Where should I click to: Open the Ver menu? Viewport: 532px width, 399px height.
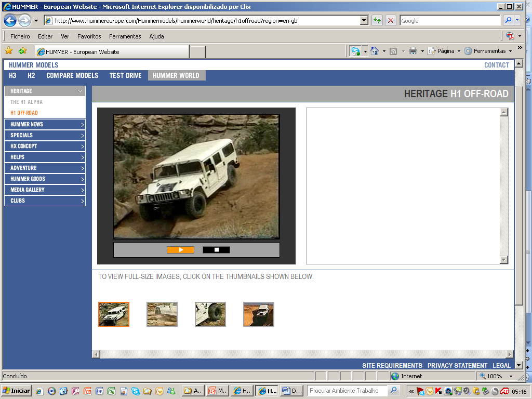point(65,36)
